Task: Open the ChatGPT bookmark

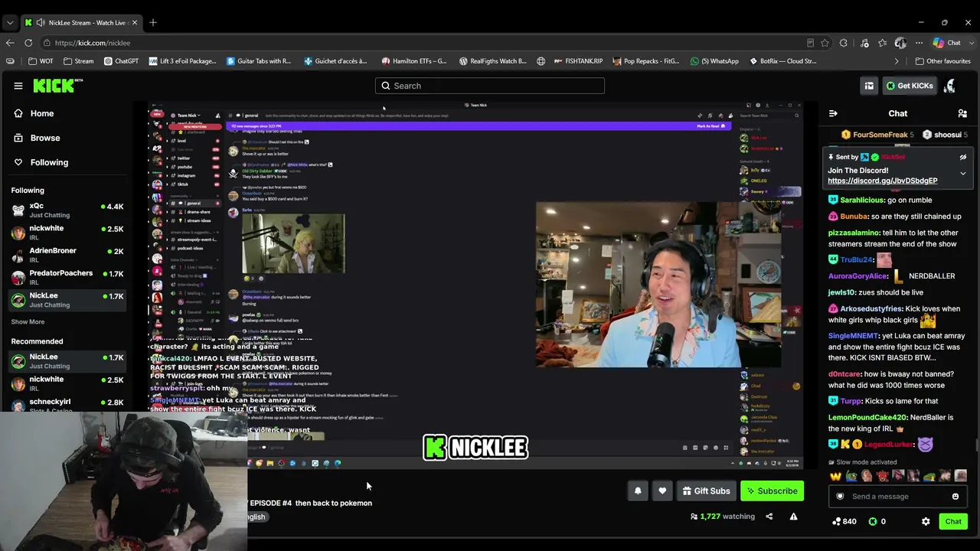Action: [121, 61]
